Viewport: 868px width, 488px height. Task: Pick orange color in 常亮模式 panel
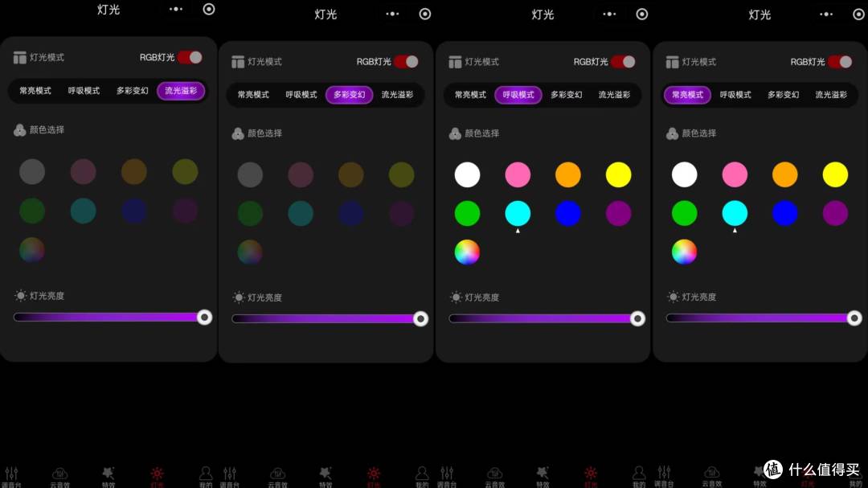pyautogui.click(x=785, y=174)
